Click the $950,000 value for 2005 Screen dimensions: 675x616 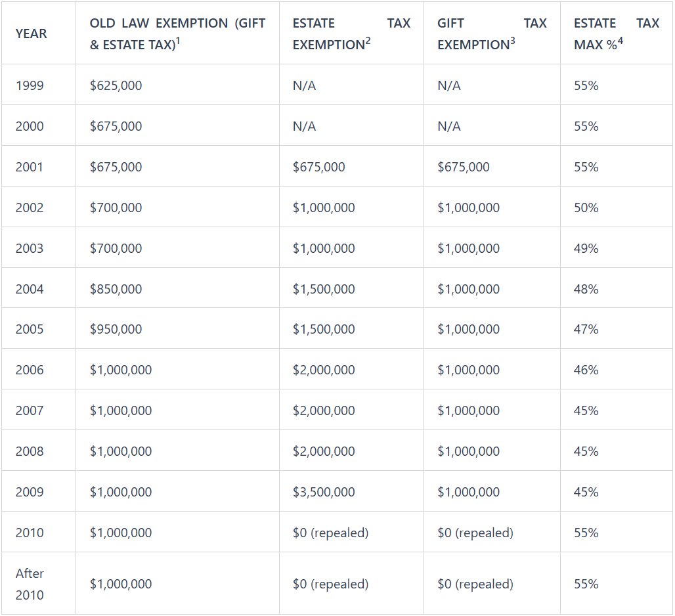point(116,329)
